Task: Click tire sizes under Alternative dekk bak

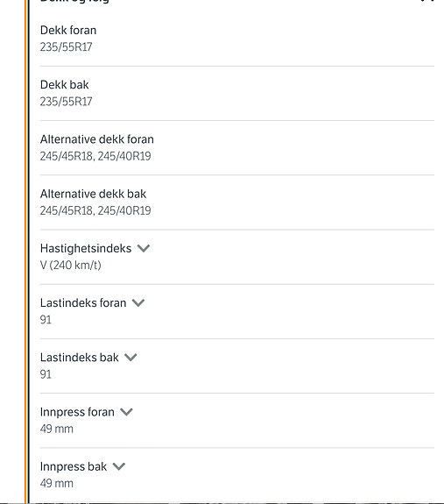Action: (95, 210)
